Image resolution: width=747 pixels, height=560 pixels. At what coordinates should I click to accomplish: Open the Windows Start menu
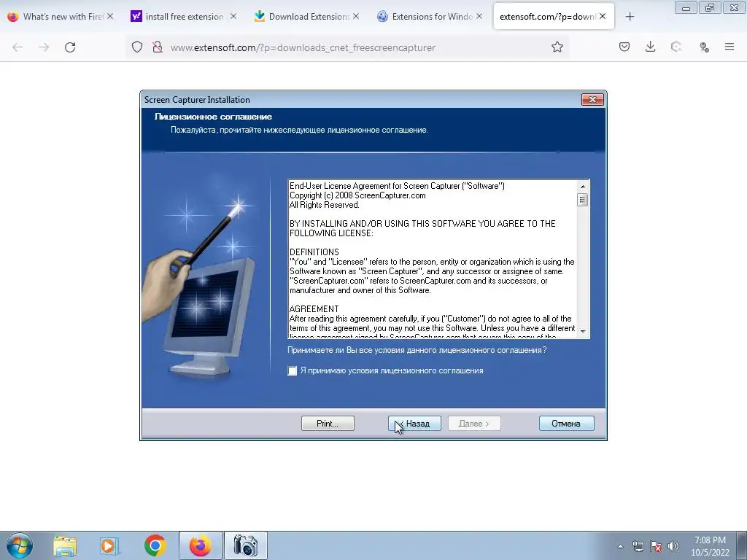[x=20, y=545]
